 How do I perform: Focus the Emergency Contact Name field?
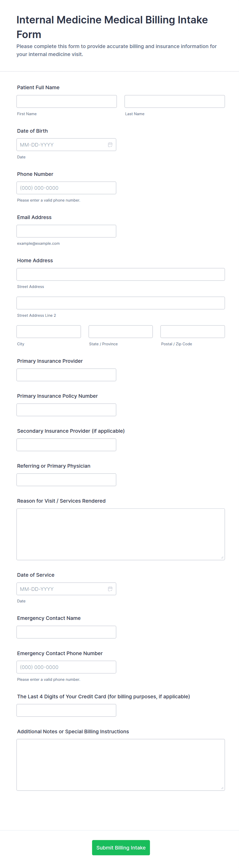click(66, 632)
